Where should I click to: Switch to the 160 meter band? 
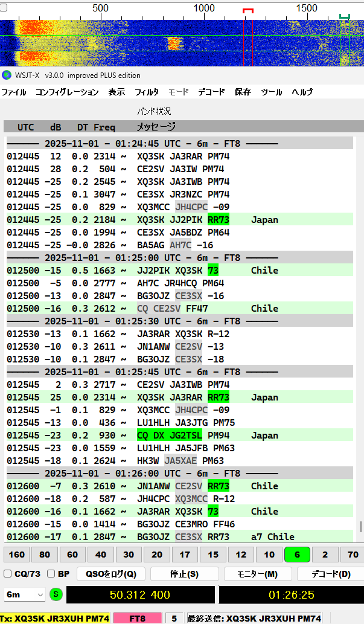[18, 555]
